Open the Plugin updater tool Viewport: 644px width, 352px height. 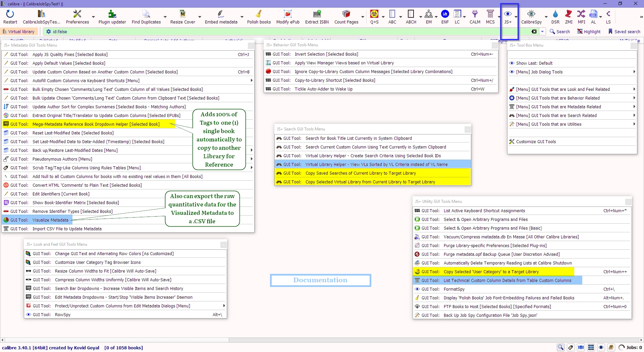point(112,17)
